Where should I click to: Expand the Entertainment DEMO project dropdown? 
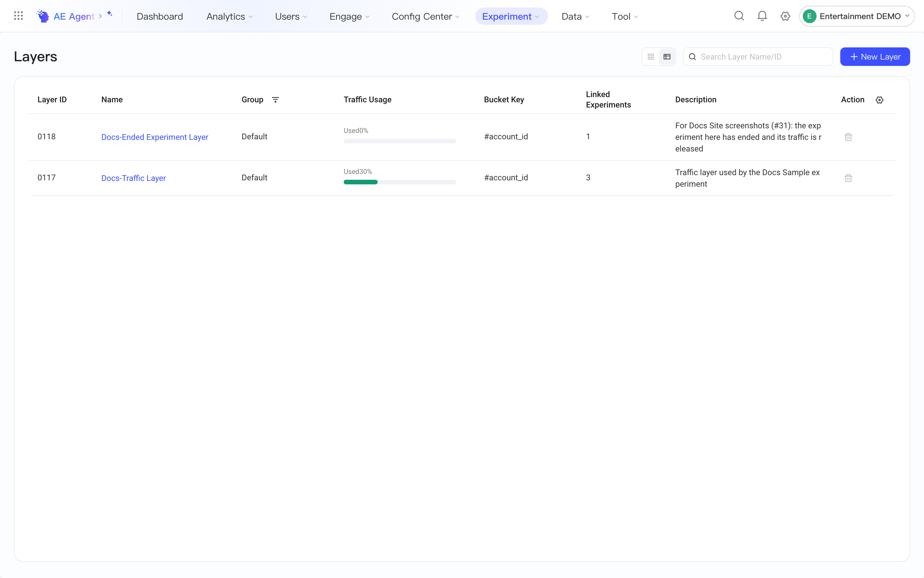(x=856, y=16)
